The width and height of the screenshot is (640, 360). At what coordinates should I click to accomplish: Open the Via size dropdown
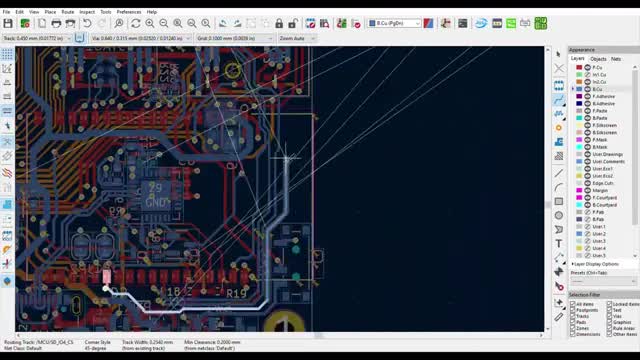[x=141, y=38]
